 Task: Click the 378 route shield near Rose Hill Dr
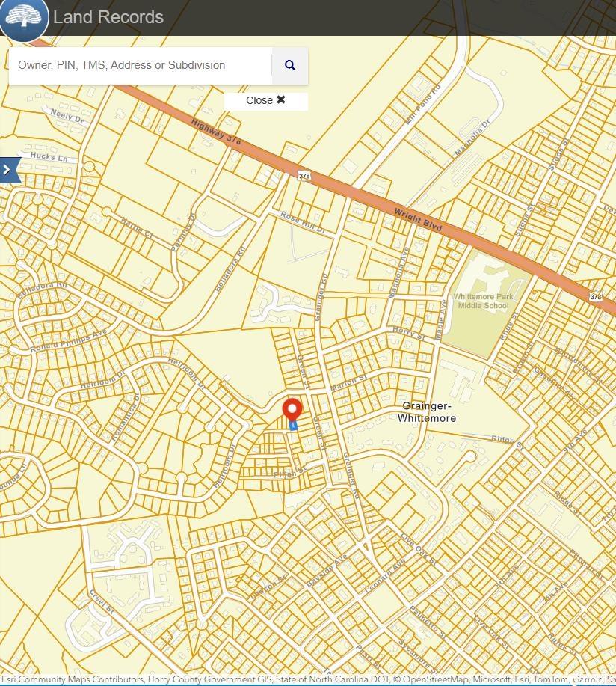pyautogui.click(x=304, y=176)
